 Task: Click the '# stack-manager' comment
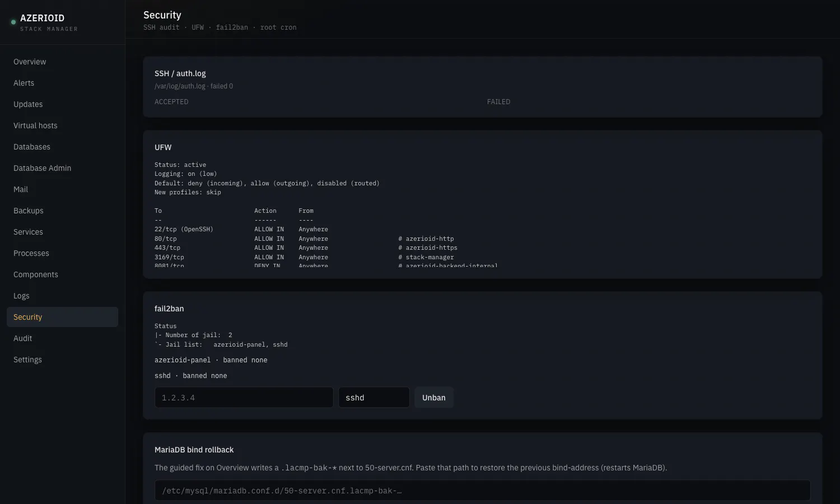click(x=426, y=257)
